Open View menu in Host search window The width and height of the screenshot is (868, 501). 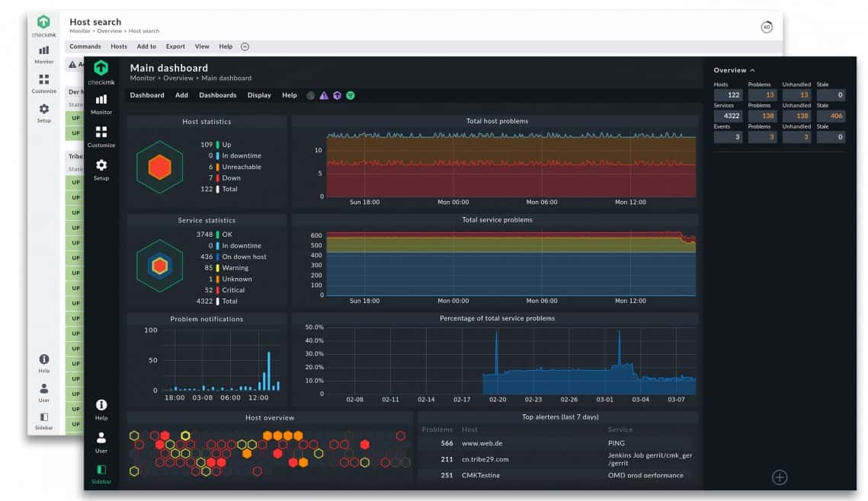click(201, 46)
